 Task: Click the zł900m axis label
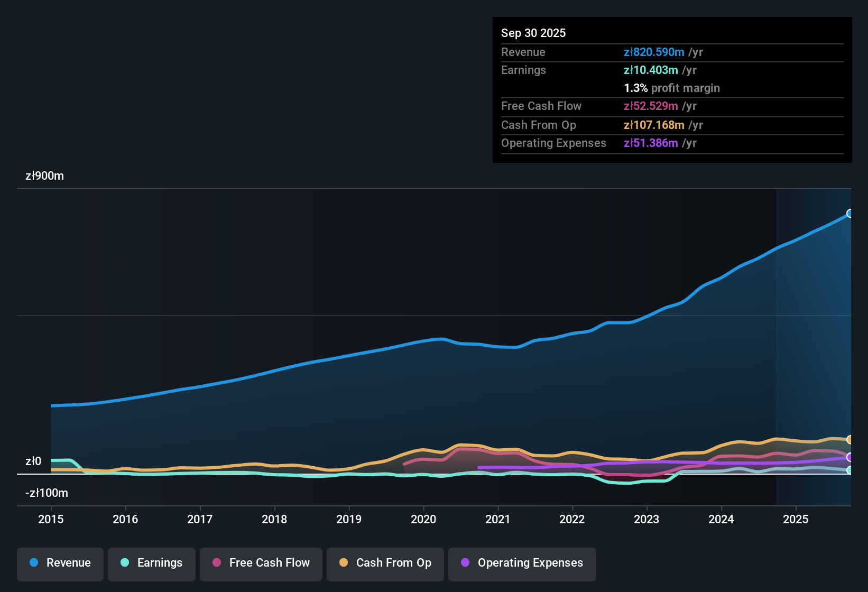point(44,176)
